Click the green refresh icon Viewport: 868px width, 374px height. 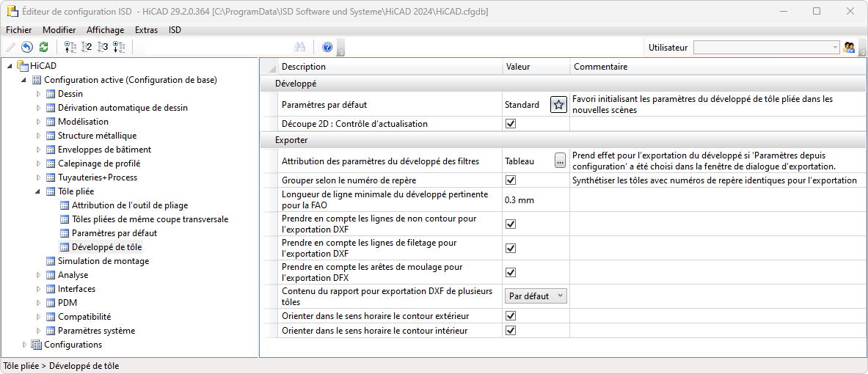[x=43, y=47]
